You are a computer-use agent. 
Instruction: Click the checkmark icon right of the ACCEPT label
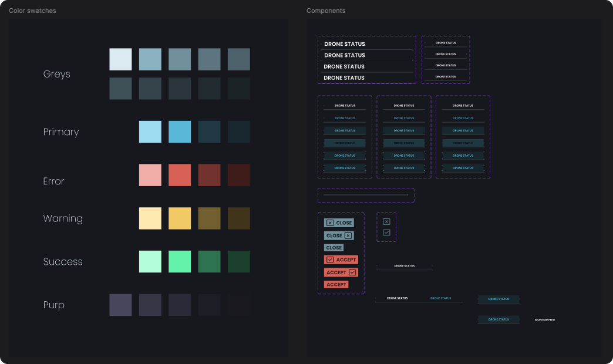[x=352, y=272]
